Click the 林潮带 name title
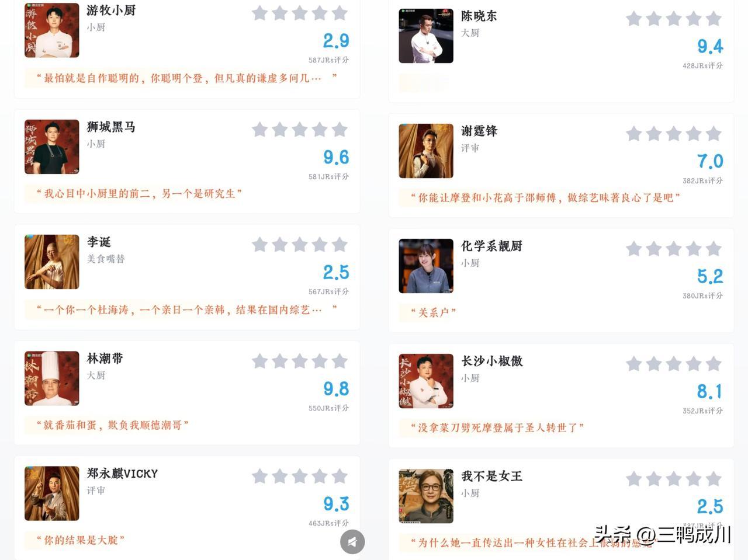This screenshot has height=560, width=748. [x=105, y=359]
